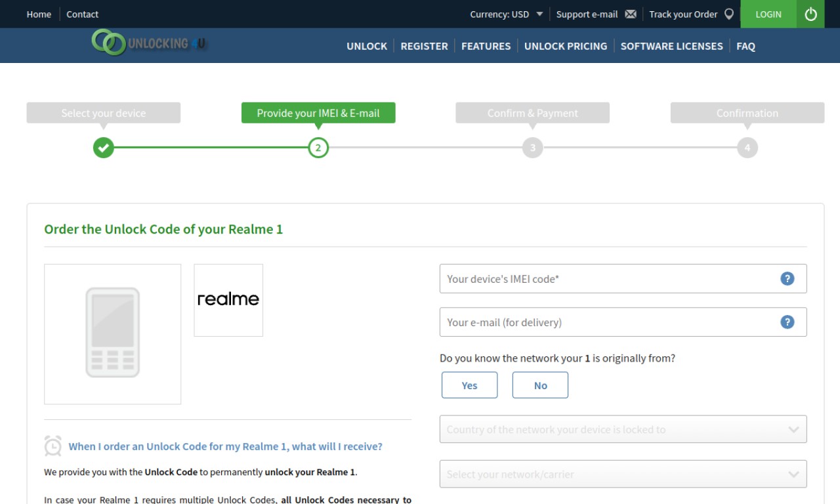Open the UNLOCK PRICING menu item
840x504 pixels.
coord(566,46)
